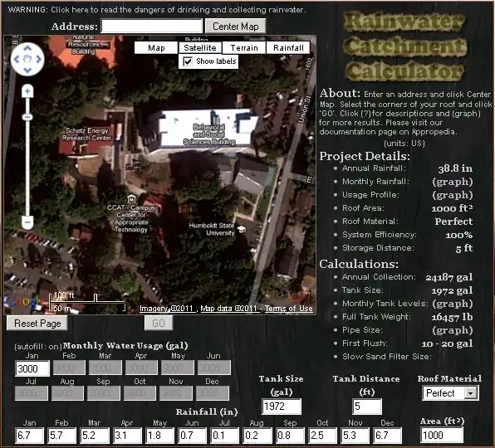Click the units: US link

click(404, 144)
